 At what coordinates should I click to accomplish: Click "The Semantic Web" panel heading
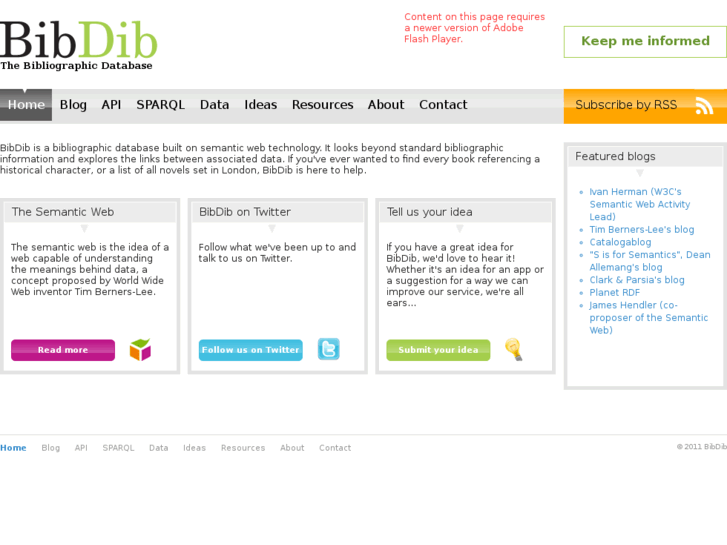(x=63, y=212)
